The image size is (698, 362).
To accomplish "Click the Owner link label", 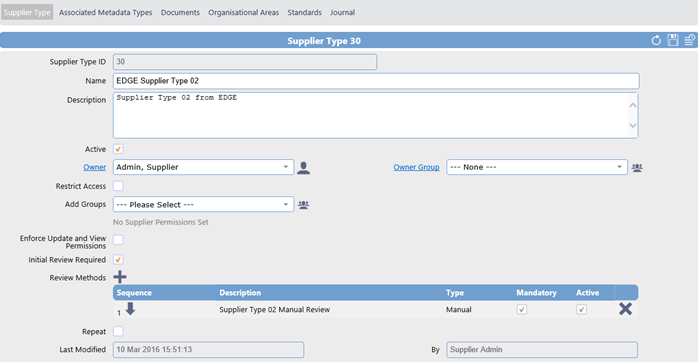I will [x=94, y=167].
